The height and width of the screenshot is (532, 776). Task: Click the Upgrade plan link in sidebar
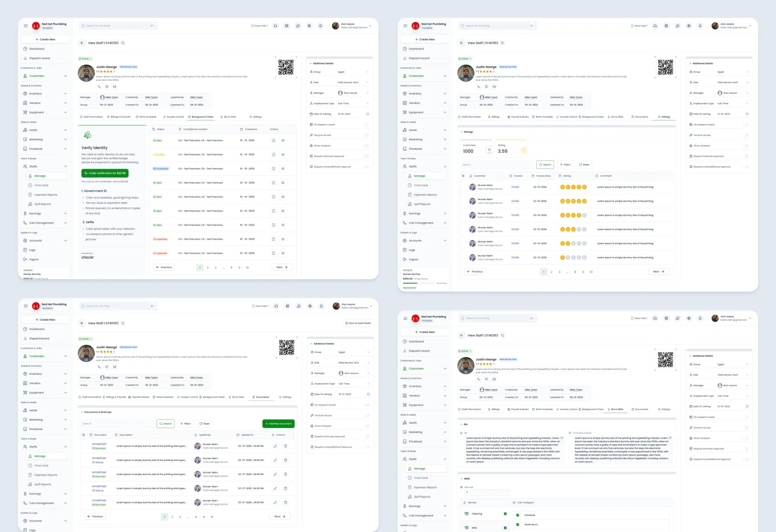tap(409, 288)
